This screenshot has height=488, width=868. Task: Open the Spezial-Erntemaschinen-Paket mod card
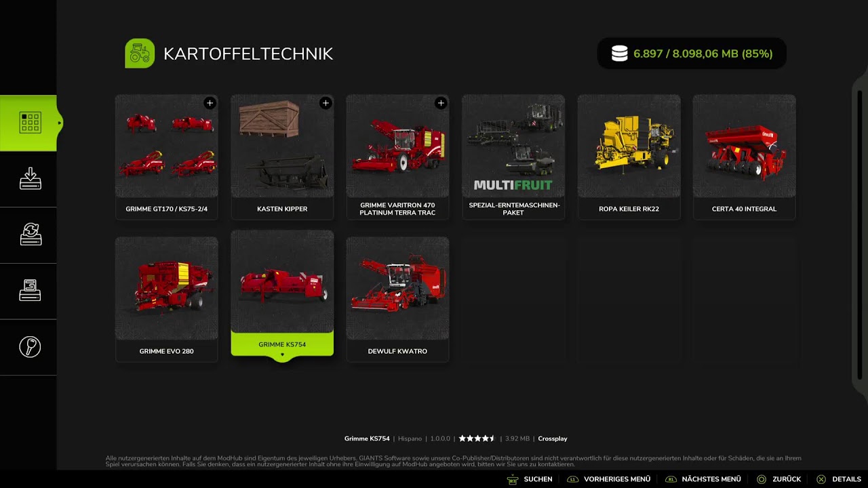513,157
